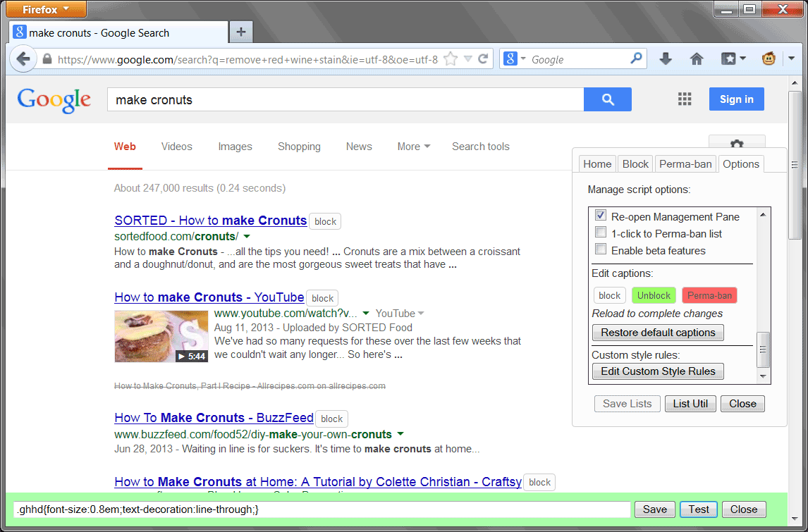Click the custom style rule text field

point(322,509)
